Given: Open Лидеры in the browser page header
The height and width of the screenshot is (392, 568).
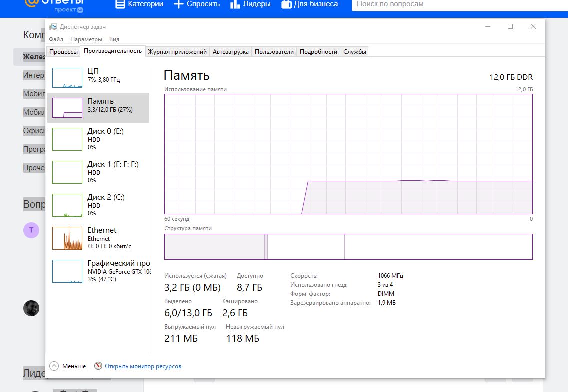Looking at the screenshot, I should pyautogui.click(x=257, y=4).
